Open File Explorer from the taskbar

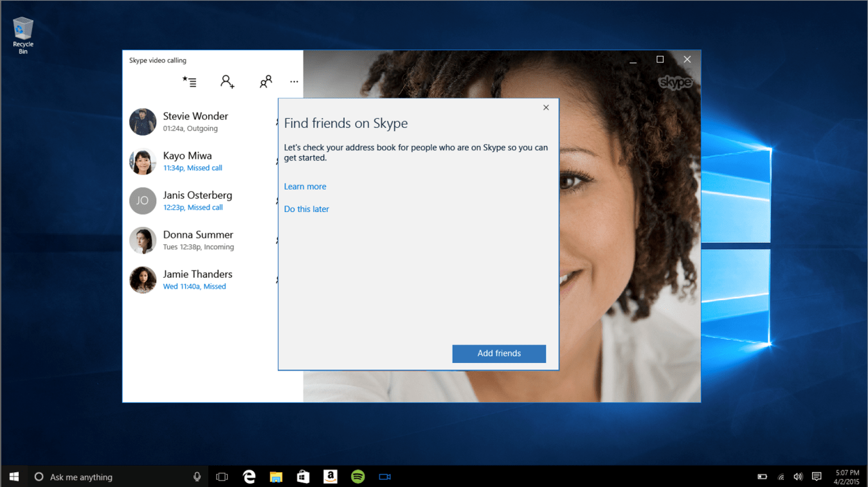(276, 477)
